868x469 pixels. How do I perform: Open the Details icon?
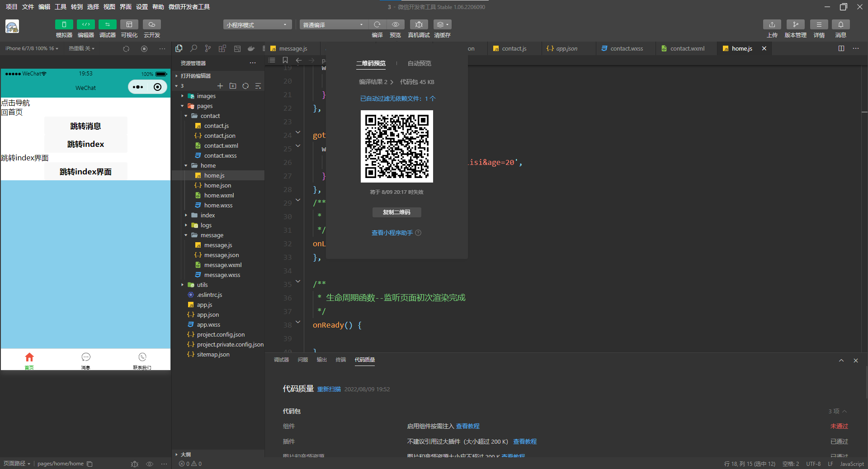819,24
